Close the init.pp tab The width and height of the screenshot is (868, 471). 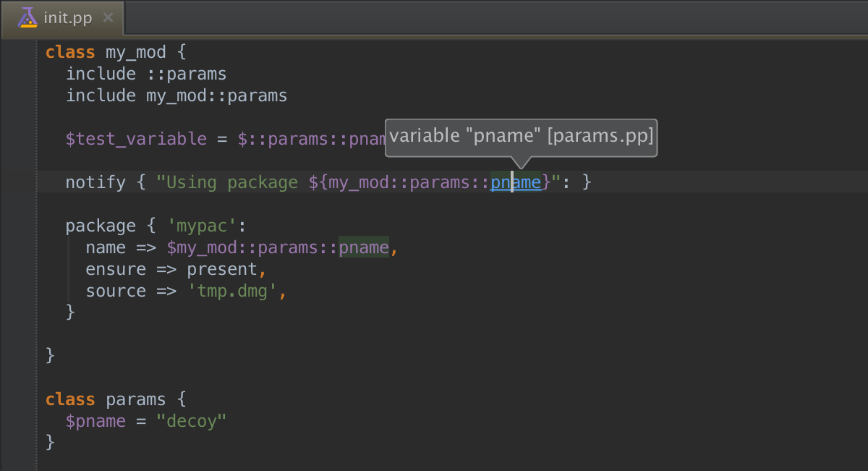coord(108,17)
